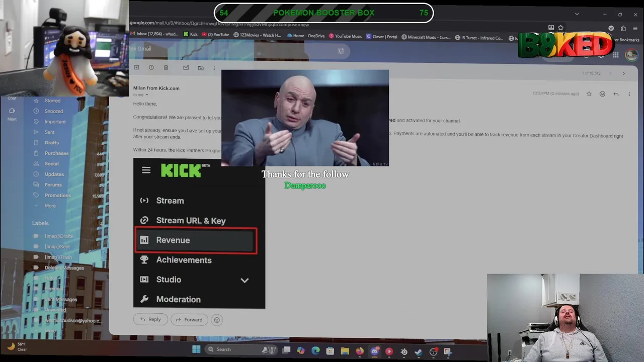Bookmark this page with star icon
The width and height of the screenshot is (644, 362).
[x=560, y=28]
